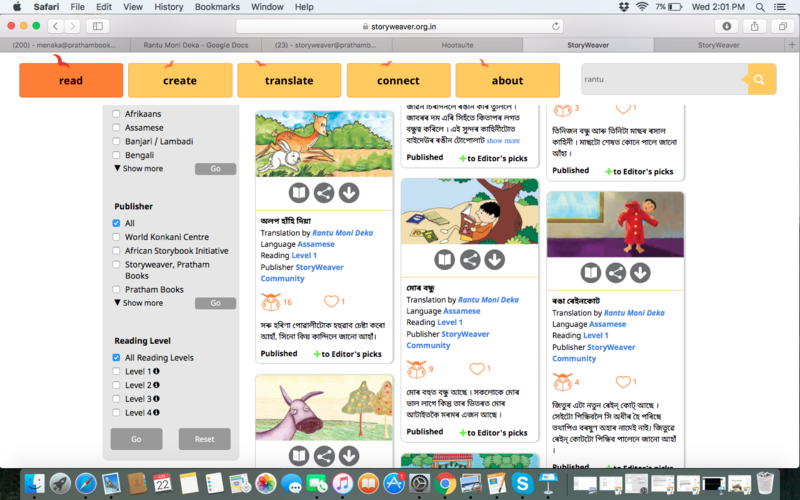The image size is (800, 500).
Task: Open Rantu Moni Deka link on deer story
Action: click(342, 233)
